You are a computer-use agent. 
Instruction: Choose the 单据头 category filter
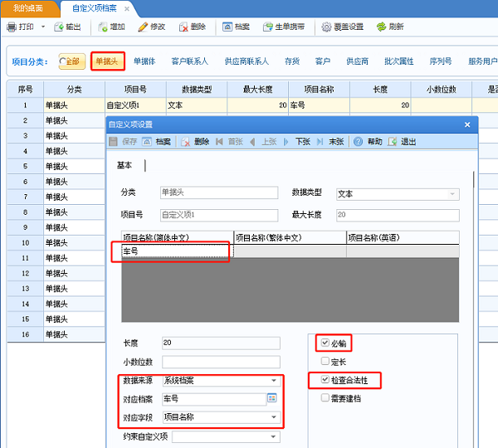(108, 61)
